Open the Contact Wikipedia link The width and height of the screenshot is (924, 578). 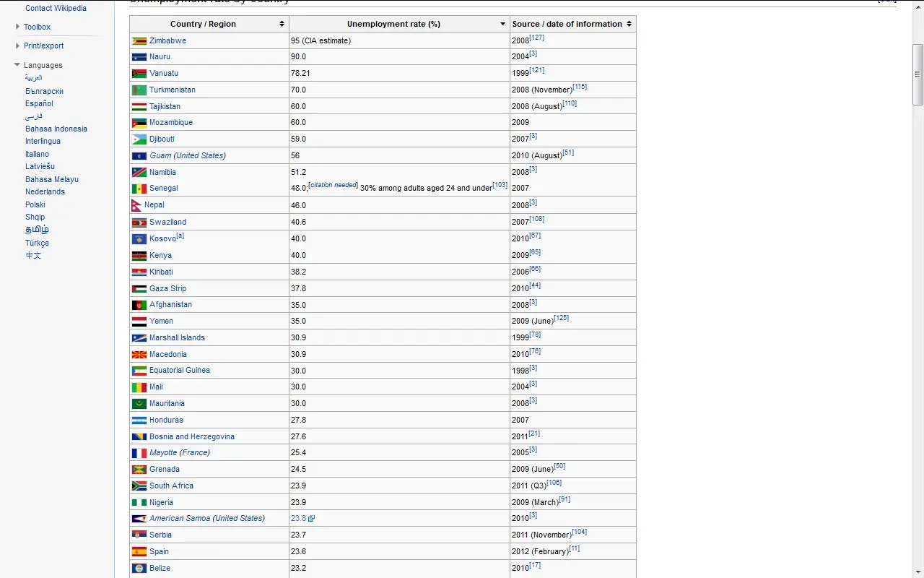[56, 8]
